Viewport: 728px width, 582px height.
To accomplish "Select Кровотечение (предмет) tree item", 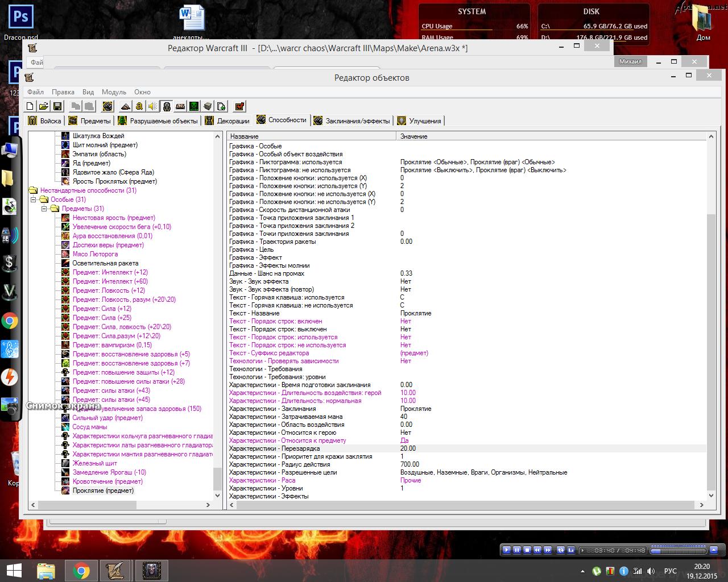I will click(107, 481).
